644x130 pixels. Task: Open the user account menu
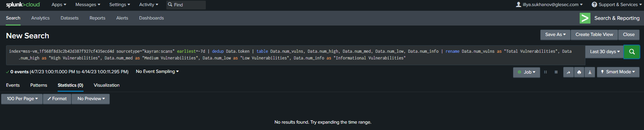pos(549,5)
